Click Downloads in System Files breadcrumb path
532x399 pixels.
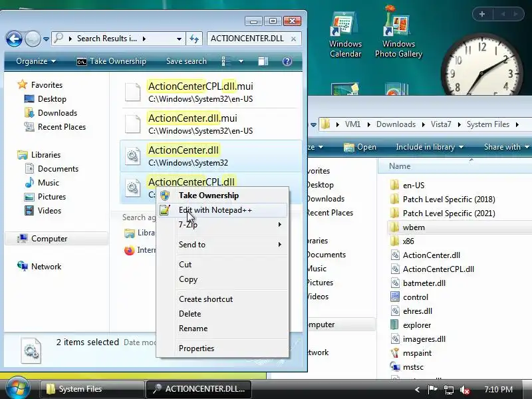[x=396, y=124]
